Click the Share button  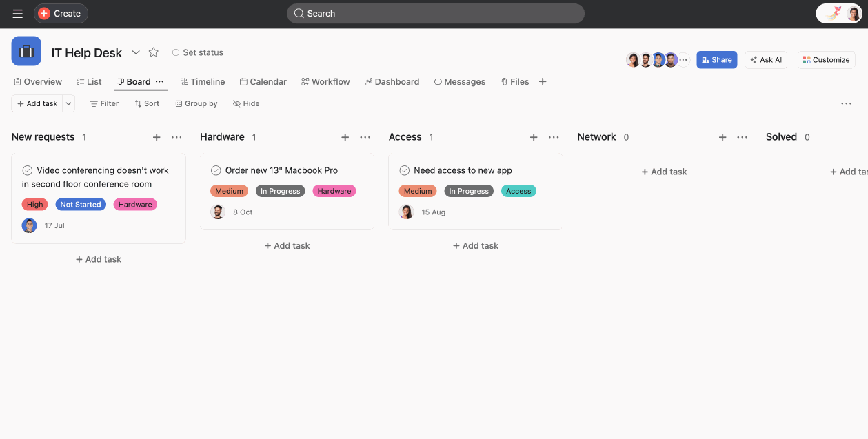click(716, 59)
